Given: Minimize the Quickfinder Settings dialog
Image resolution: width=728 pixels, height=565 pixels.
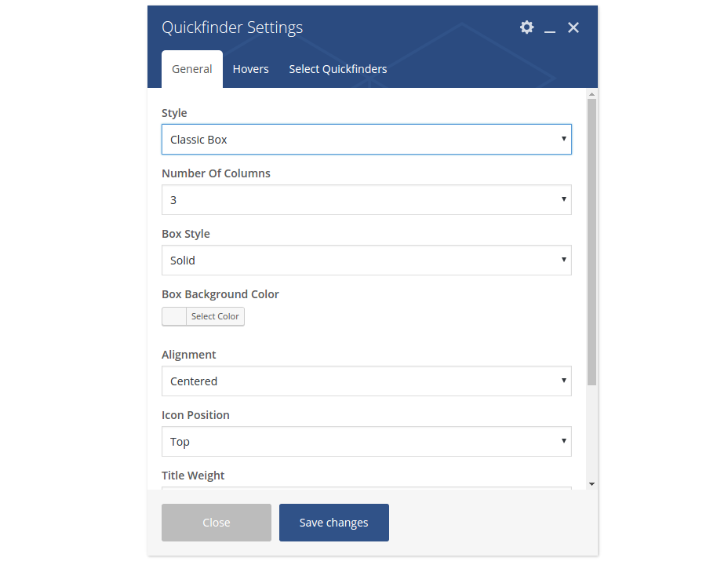Looking at the screenshot, I should coord(550,28).
